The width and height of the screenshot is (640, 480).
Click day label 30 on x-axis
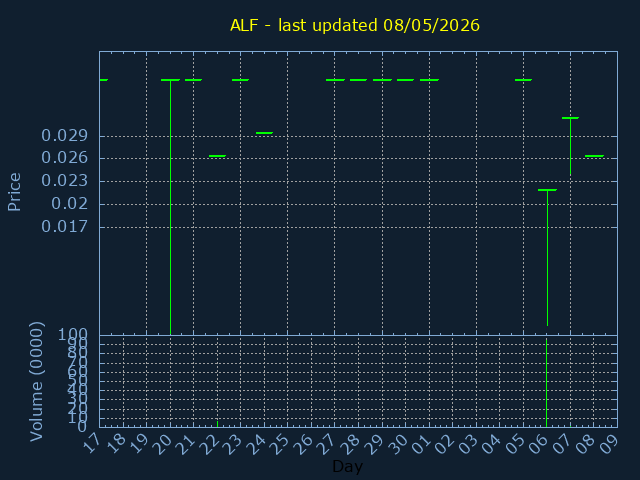pos(398,444)
